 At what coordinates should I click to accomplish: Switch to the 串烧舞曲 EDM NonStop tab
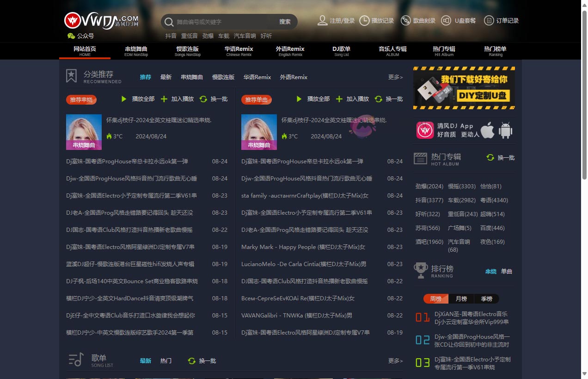pyautogui.click(x=136, y=51)
